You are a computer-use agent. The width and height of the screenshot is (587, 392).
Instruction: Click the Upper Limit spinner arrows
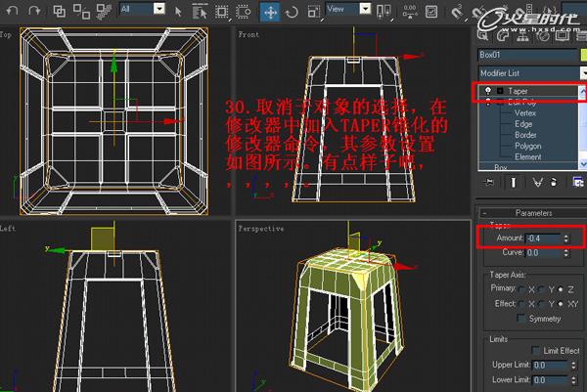tap(573, 365)
